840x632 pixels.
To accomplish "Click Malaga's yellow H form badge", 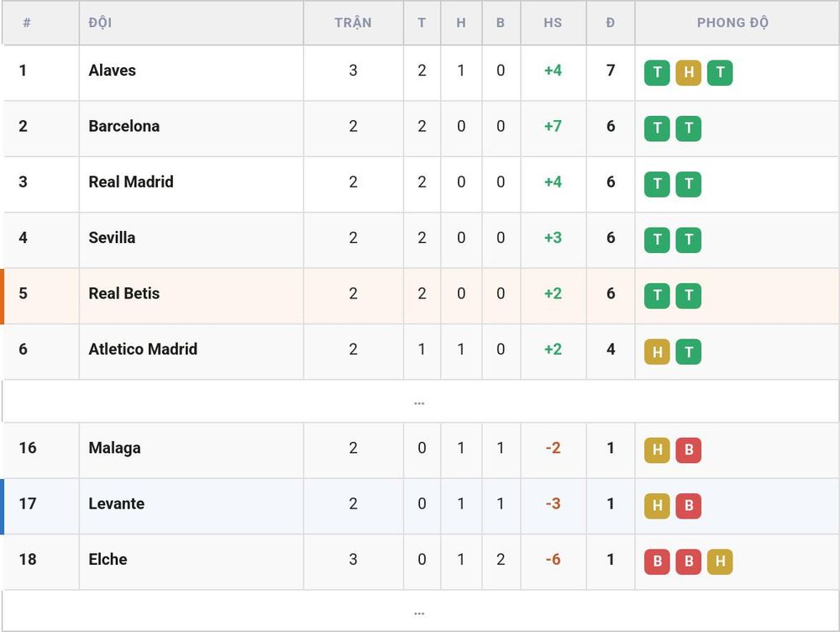I will click(657, 450).
